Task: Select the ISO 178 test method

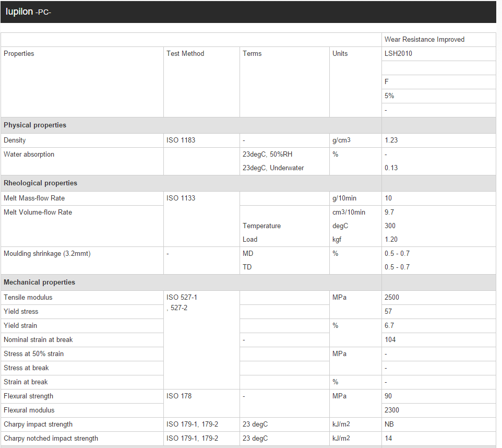Action: tap(179, 396)
